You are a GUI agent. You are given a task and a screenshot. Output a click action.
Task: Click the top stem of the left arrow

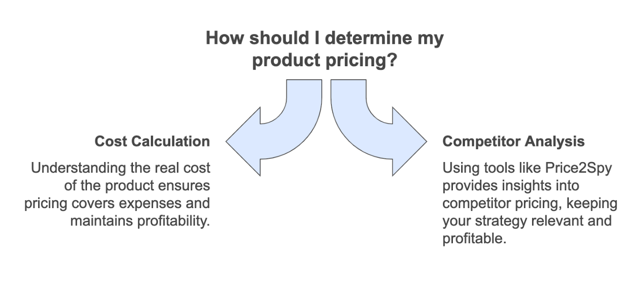click(304, 90)
